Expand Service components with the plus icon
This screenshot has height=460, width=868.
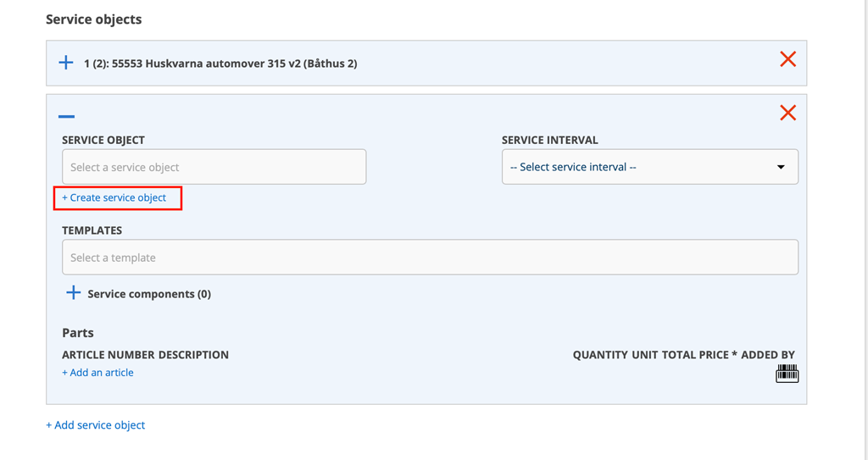pyautogui.click(x=74, y=293)
